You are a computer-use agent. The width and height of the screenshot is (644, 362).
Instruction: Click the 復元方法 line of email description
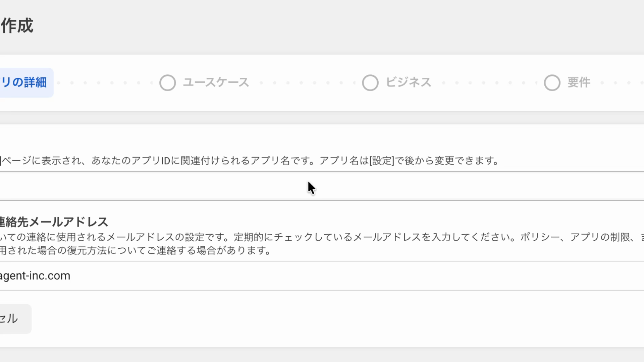[135, 250]
